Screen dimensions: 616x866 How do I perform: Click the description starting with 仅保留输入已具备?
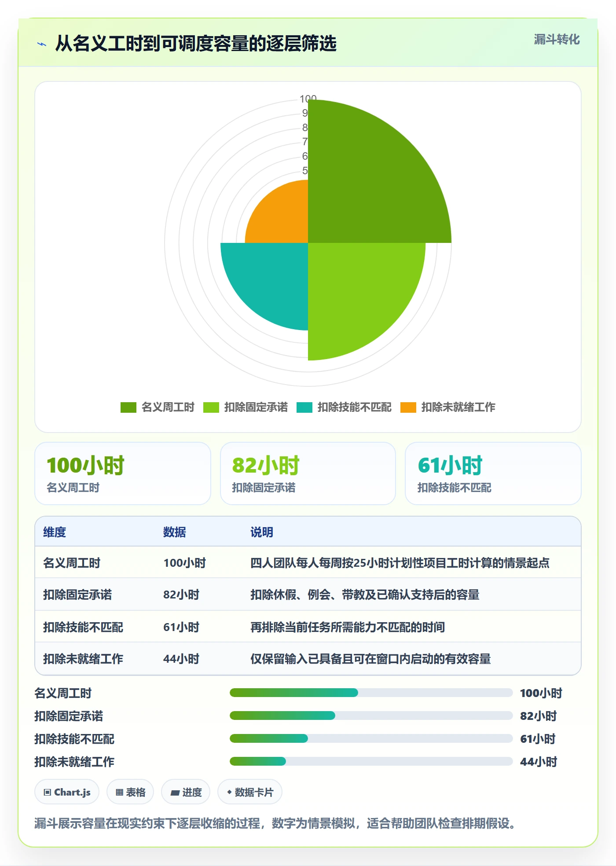click(370, 659)
